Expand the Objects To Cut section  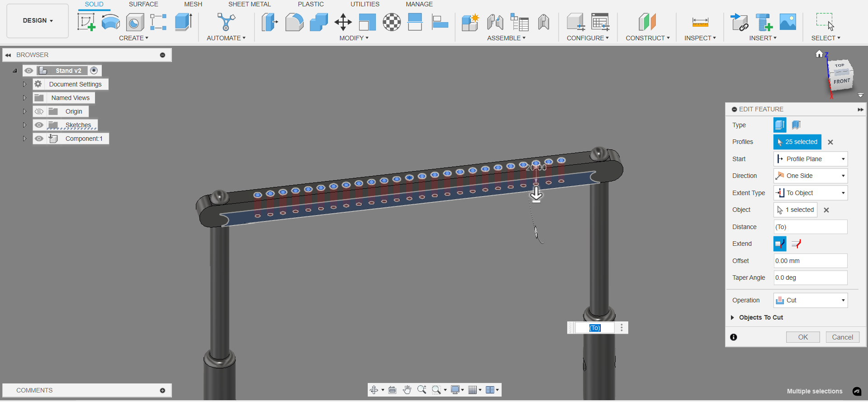(732, 317)
